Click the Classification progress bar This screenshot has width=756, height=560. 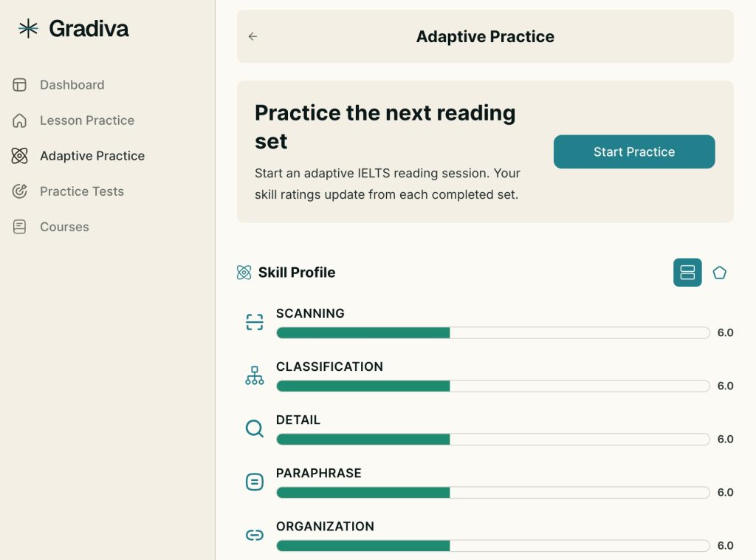[x=492, y=386]
